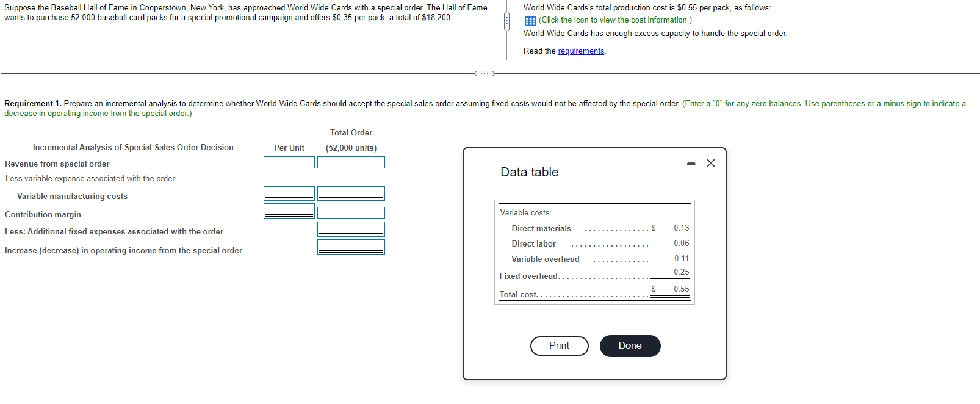Select Additional fixed expenses total field
This screenshot has height=404, width=980.
coord(351,229)
